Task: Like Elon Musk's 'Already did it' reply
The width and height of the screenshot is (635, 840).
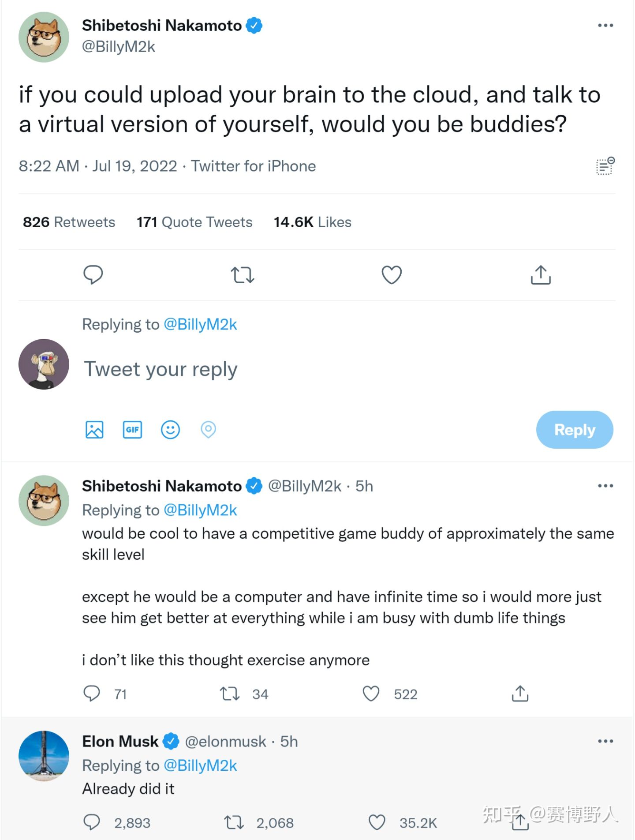Action: (x=377, y=822)
